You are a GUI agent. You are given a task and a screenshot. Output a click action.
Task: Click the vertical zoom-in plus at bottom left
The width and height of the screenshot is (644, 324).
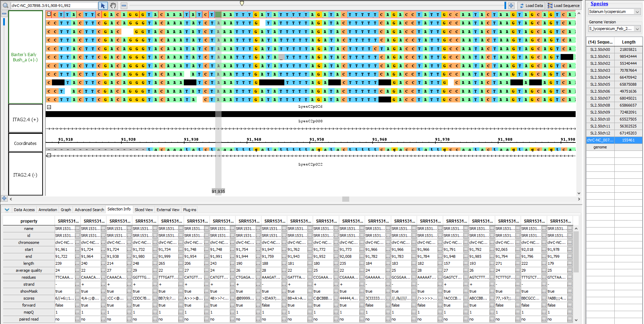click(x=4, y=198)
